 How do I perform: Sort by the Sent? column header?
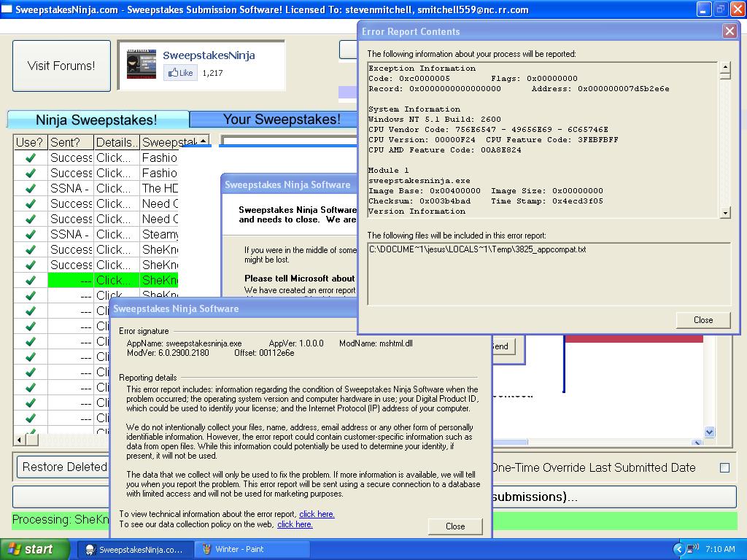pos(70,142)
